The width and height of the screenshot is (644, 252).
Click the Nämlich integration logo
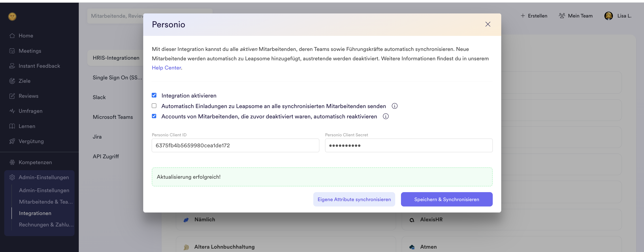tap(186, 220)
